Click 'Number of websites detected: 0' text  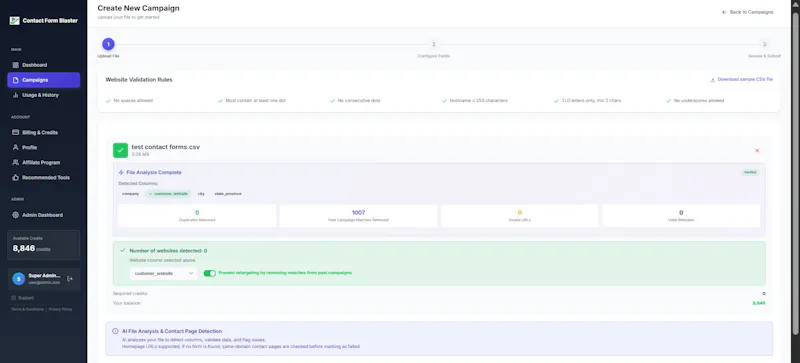click(168, 251)
